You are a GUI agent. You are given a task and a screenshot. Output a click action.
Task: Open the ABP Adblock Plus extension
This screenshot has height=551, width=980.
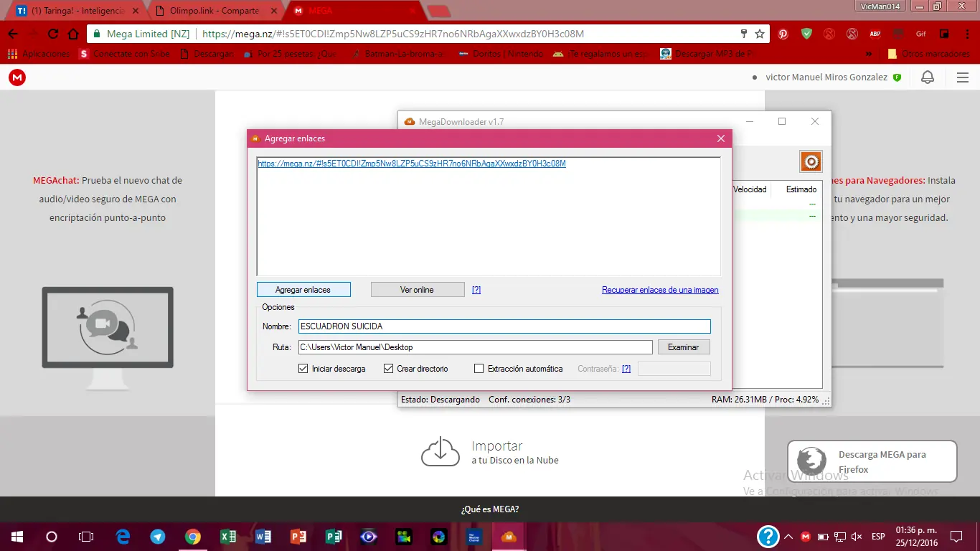click(875, 34)
